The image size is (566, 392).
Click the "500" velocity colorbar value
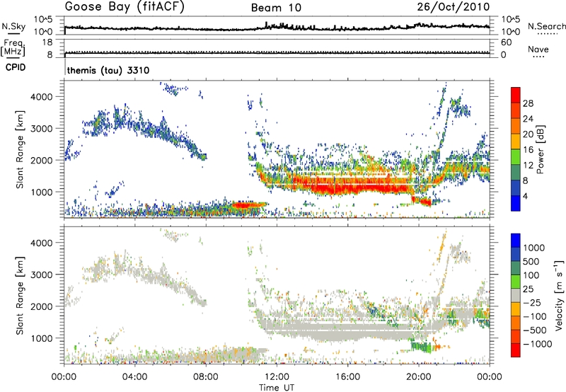coord(531,262)
